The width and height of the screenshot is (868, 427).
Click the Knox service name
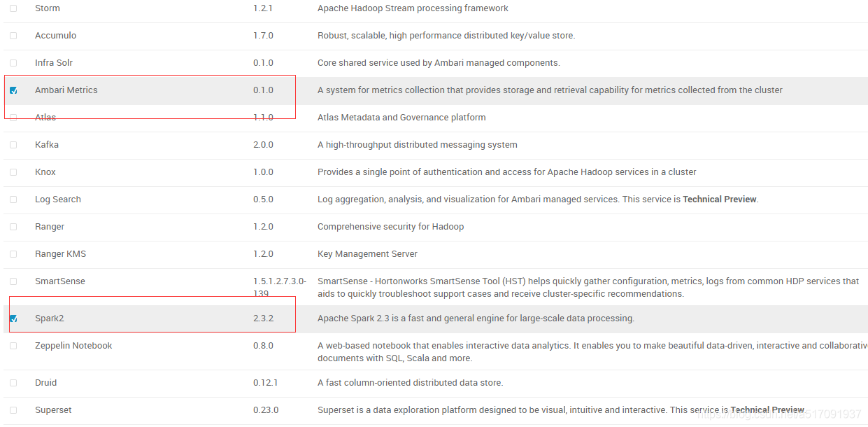click(45, 172)
